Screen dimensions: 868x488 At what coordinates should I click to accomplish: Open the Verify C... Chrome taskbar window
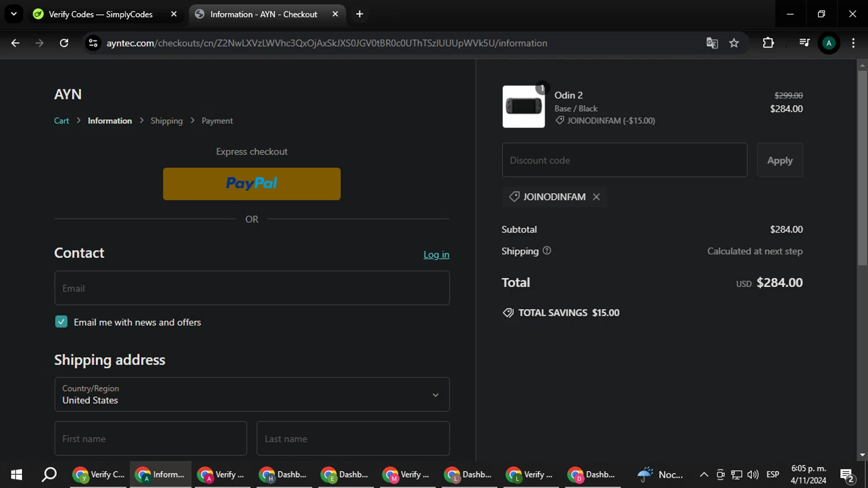click(x=98, y=475)
